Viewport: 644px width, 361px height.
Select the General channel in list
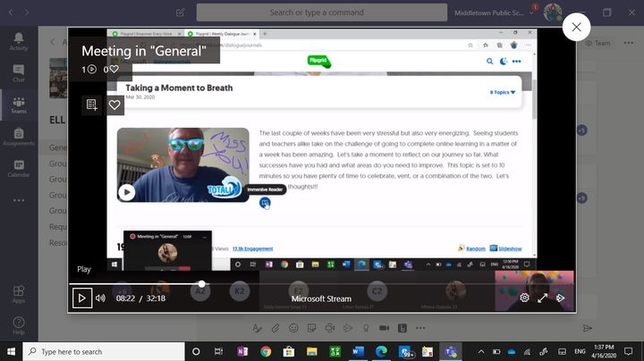(58, 147)
